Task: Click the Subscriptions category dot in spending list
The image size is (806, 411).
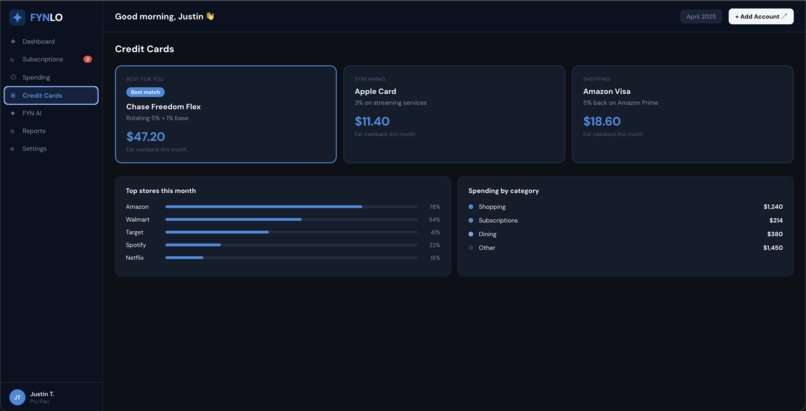Action: click(x=471, y=220)
